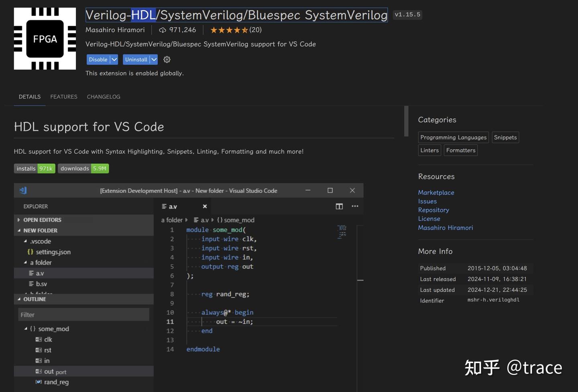Viewport: 578px width, 392px height.
Task: Open the Uninstall button dropdown arrow
Action: (x=154, y=59)
